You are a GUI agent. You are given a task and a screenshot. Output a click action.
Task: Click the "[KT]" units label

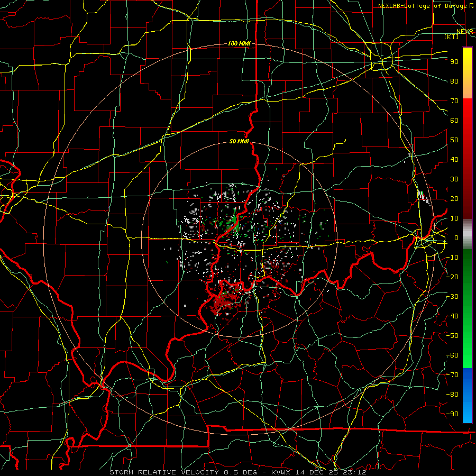click(451, 36)
